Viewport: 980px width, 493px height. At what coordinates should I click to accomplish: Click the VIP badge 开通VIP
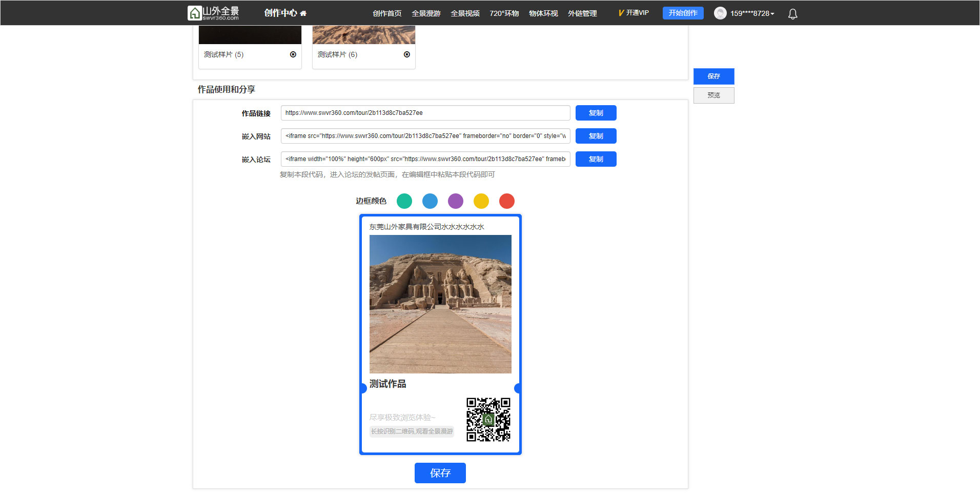[634, 13]
